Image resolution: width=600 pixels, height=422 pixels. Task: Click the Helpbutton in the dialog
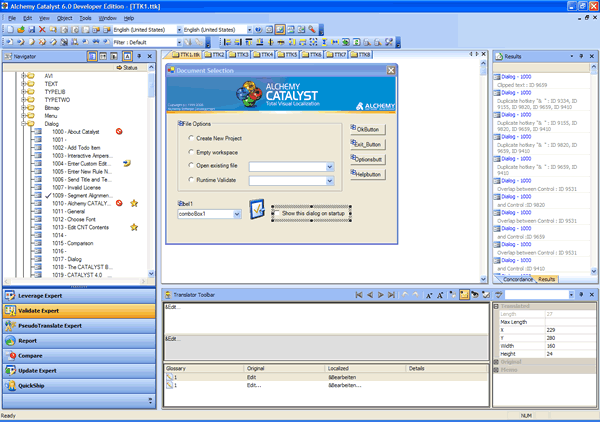click(368, 174)
